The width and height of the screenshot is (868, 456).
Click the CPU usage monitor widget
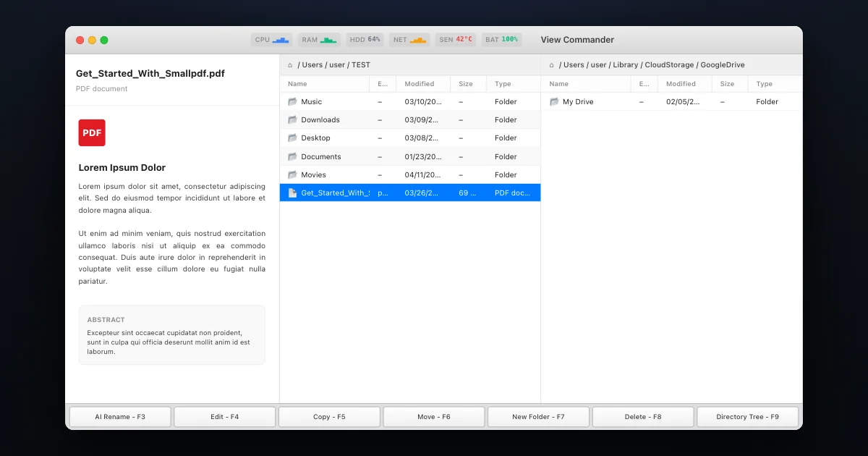[x=271, y=40]
